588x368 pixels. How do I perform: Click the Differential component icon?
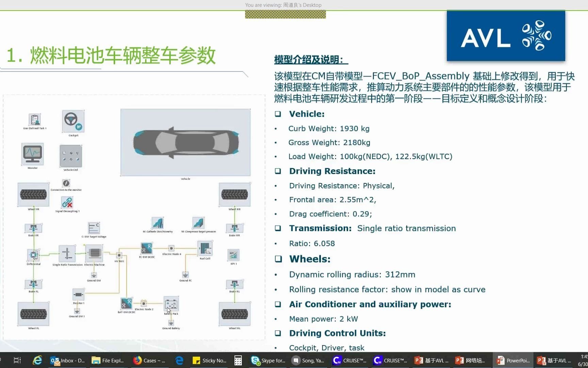pos(33,255)
